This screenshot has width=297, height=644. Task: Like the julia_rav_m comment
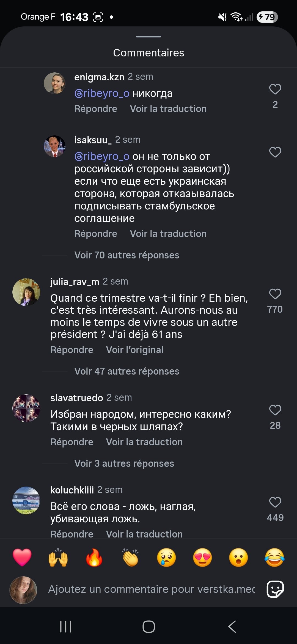click(275, 294)
